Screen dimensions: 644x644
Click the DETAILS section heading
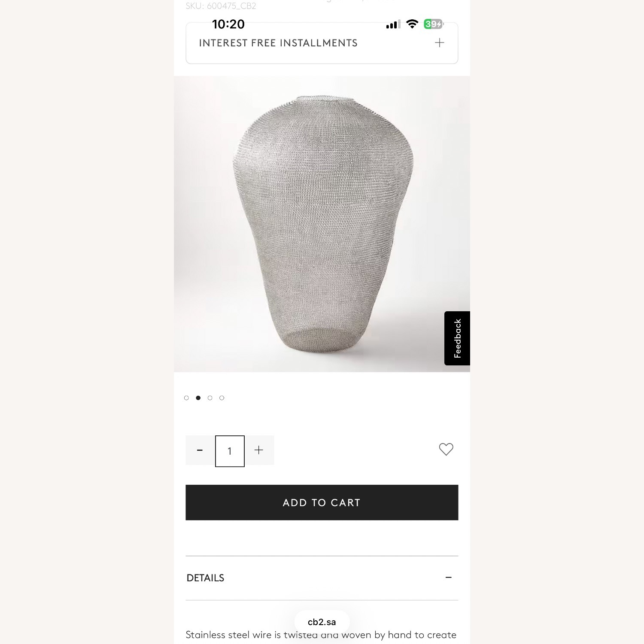(x=205, y=578)
